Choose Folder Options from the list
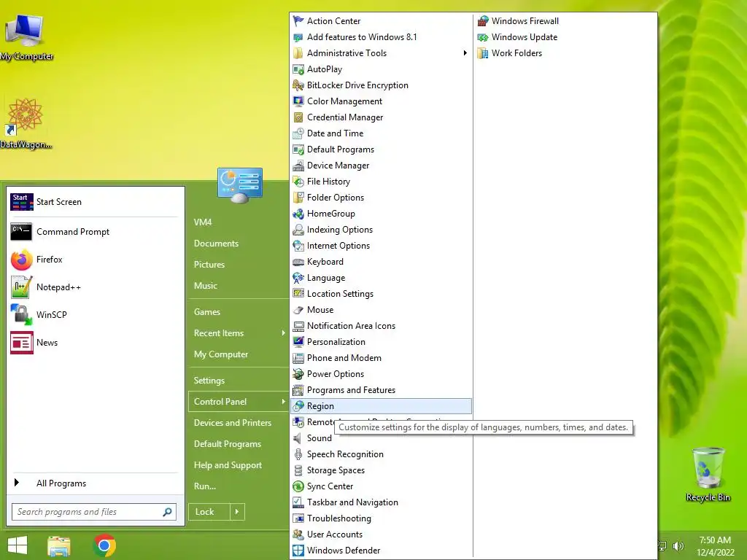This screenshot has width=747, height=560. [381, 198]
